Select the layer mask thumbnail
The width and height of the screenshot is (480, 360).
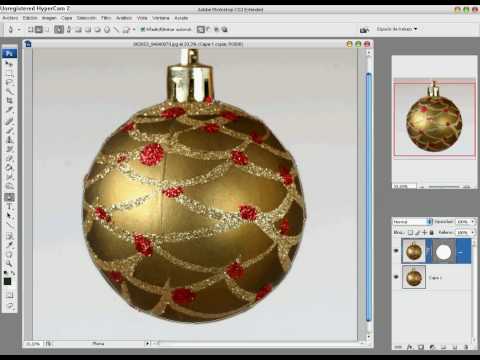pyautogui.click(x=443, y=252)
